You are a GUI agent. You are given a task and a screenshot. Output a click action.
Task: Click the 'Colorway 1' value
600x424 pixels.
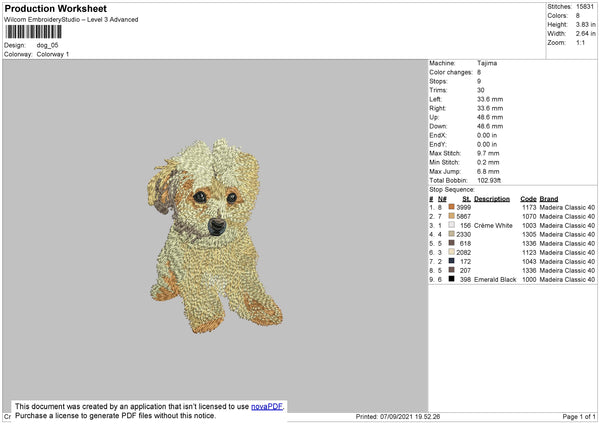pyautogui.click(x=53, y=54)
